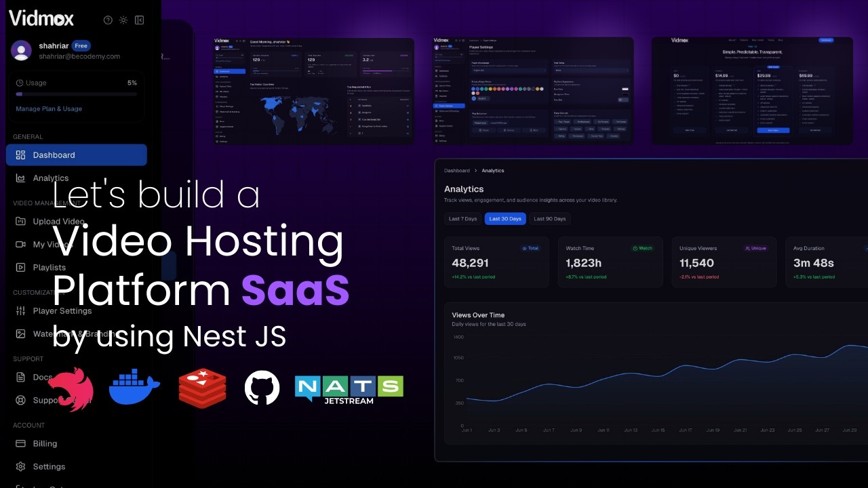Click the 3m 48s average duration value
Image resolution: width=868 pixels, height=488 pixels.
814,263
